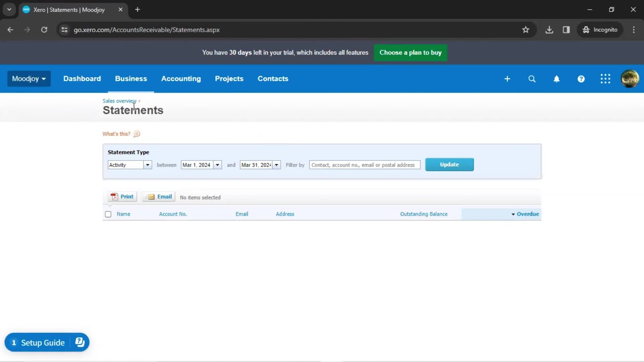Click the Incognito indicator
The height and width of the screenshot is (362, 644).
600,30
